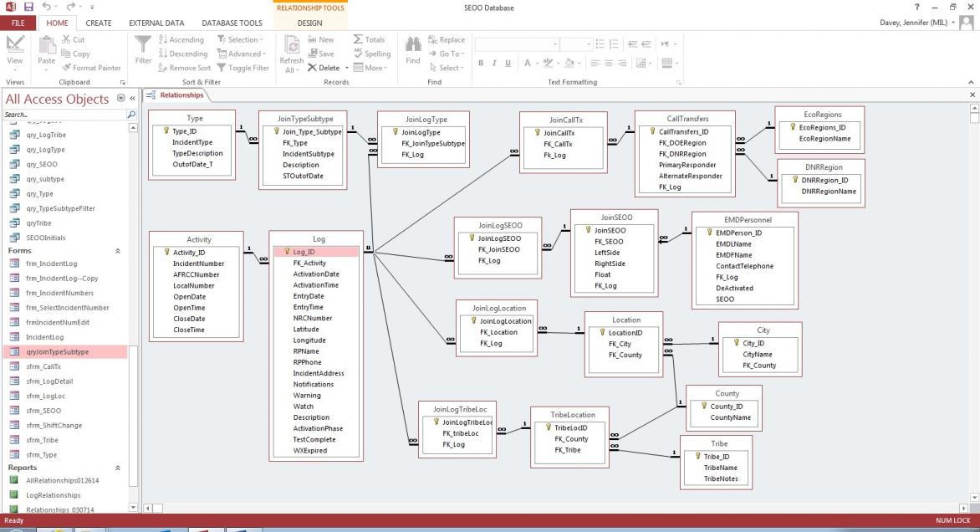Open Selection dropdown in Sort & Filter
Image resolution: width=980 pixels, height=532 pixels.
(x=240, y=39)
